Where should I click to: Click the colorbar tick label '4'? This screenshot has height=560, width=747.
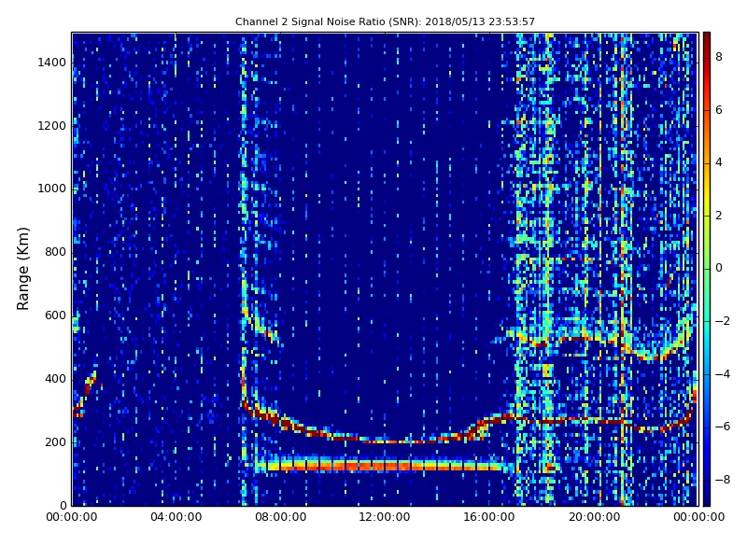[x=719, y=162]
